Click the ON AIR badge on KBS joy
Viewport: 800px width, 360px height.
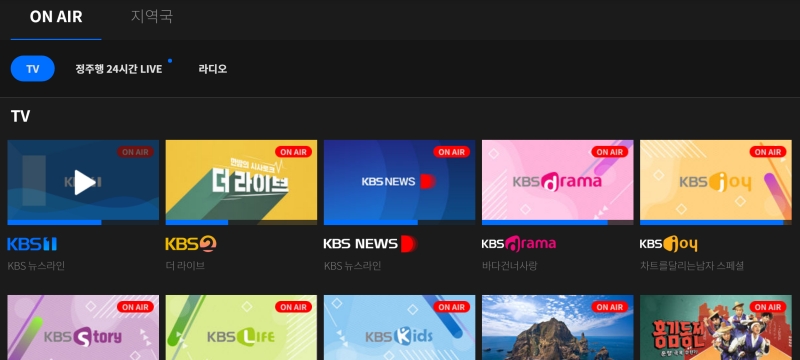click(768, 152)
